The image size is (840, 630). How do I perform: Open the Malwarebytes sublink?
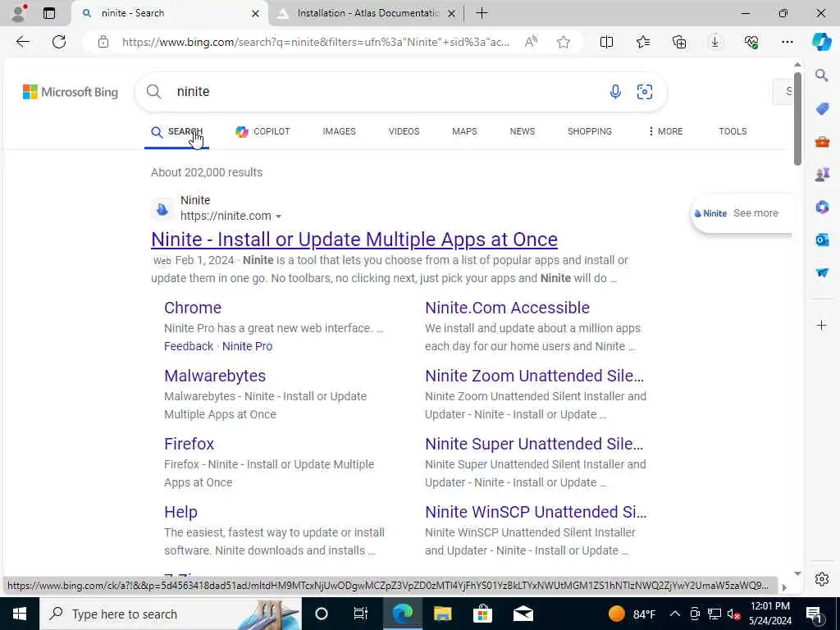pos(215,376)
